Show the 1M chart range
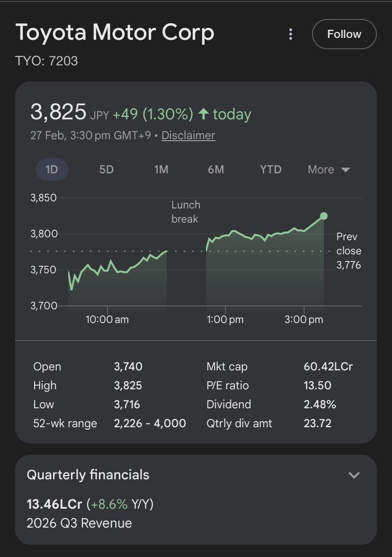Viewport: 392px width, 557px height. pyautogui.click(x=161, y=170)
